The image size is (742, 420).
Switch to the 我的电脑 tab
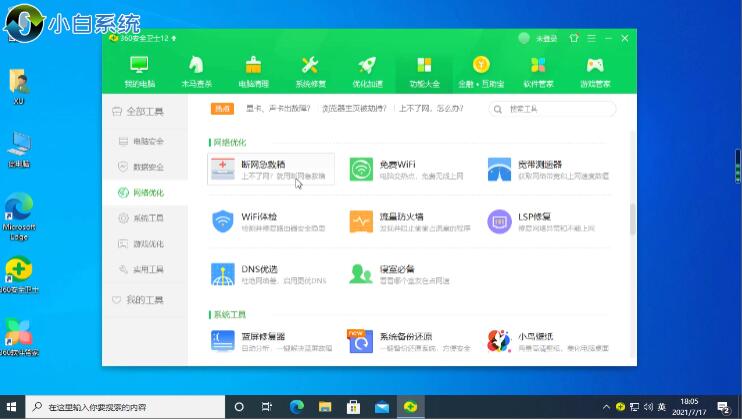click(x=139, y=71)
